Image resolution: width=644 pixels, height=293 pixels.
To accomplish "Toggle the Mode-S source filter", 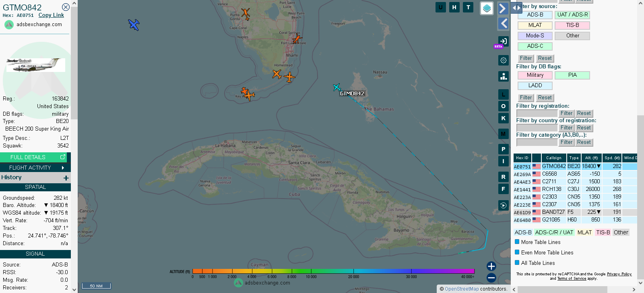I will (x=535, y=36).
